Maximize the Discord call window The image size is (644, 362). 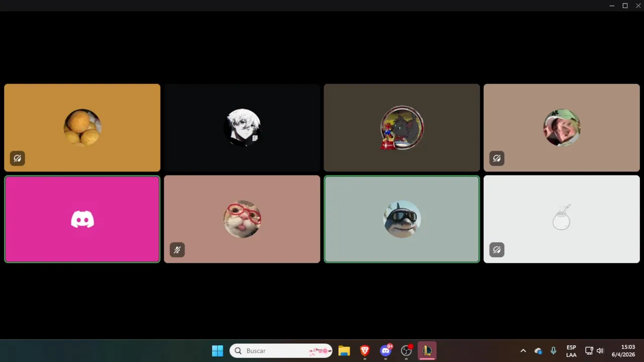(x=625, y=6)
